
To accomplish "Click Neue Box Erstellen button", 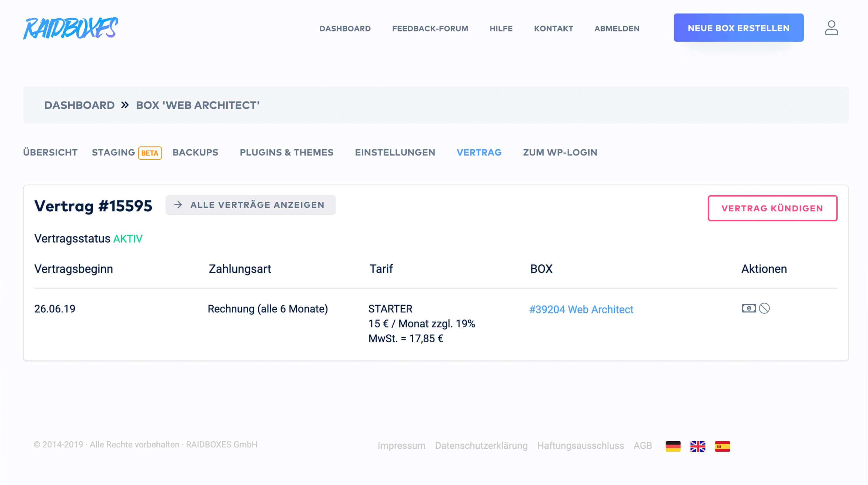I will point(738,28).
